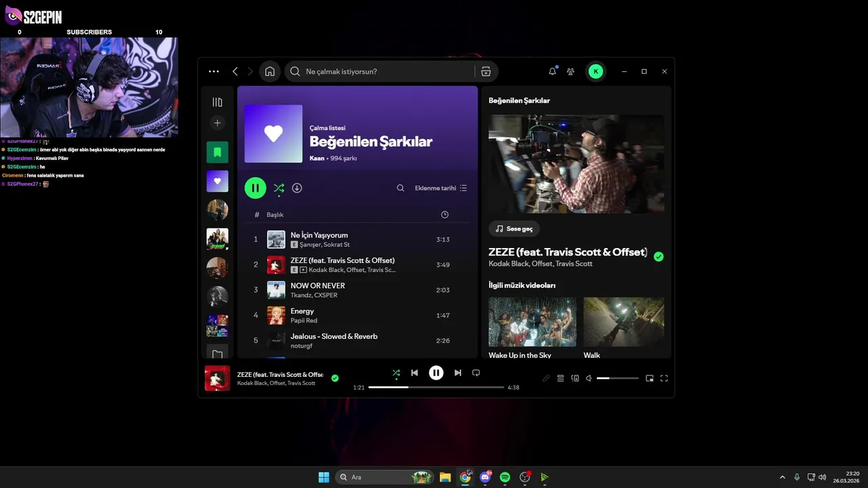Screen dimensions: 868x488
Task: Open Liked Songs heart in sidebar
Action: click(x=217, y=181)
